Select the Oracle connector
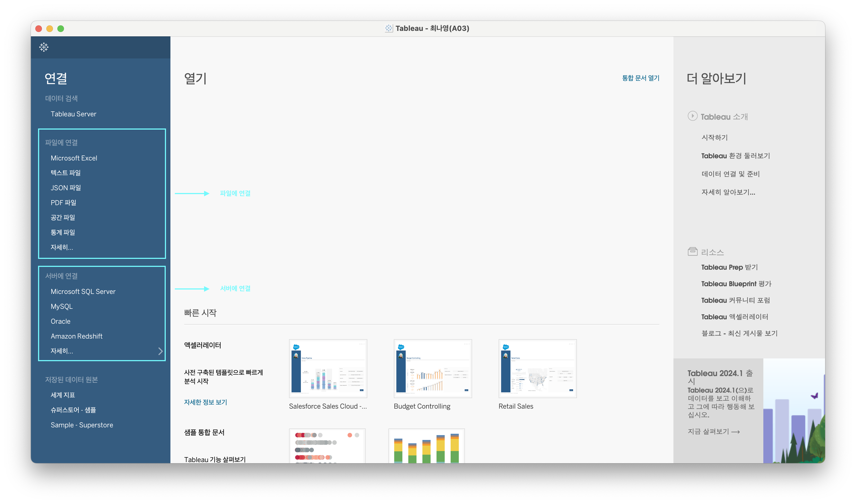This screenshot has height=504, width=856. pos(60,322)
